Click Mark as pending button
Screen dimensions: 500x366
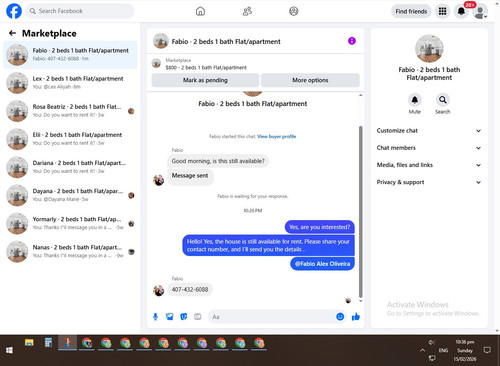point(205,80)
